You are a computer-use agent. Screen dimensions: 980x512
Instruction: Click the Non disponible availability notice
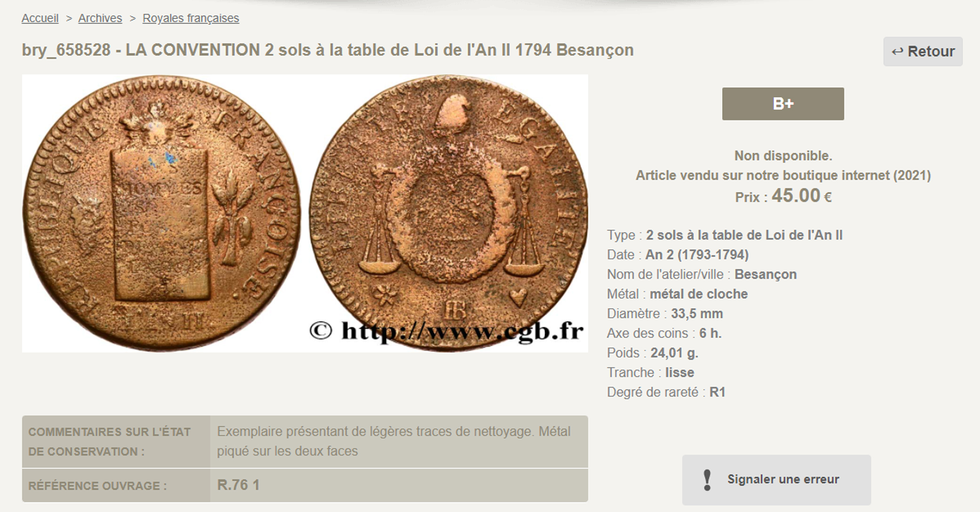[783, 156]
